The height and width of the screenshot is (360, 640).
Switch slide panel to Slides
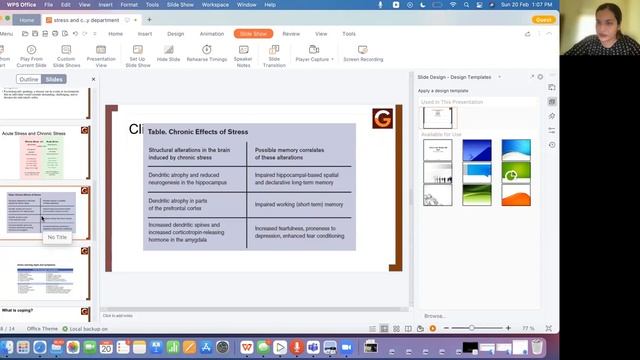pos(54,79)
